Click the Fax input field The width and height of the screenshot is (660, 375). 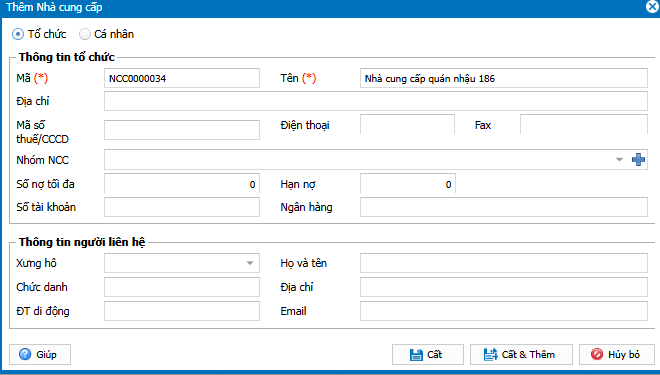[584, 125]
